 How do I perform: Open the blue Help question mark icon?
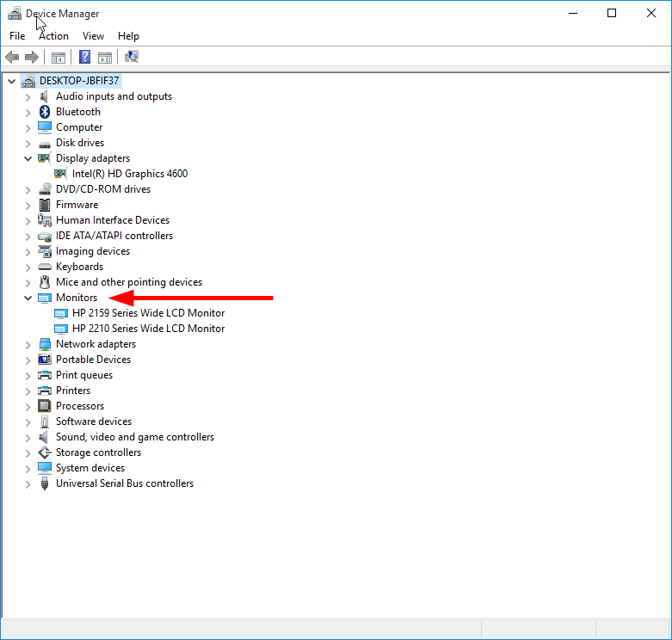85,57
